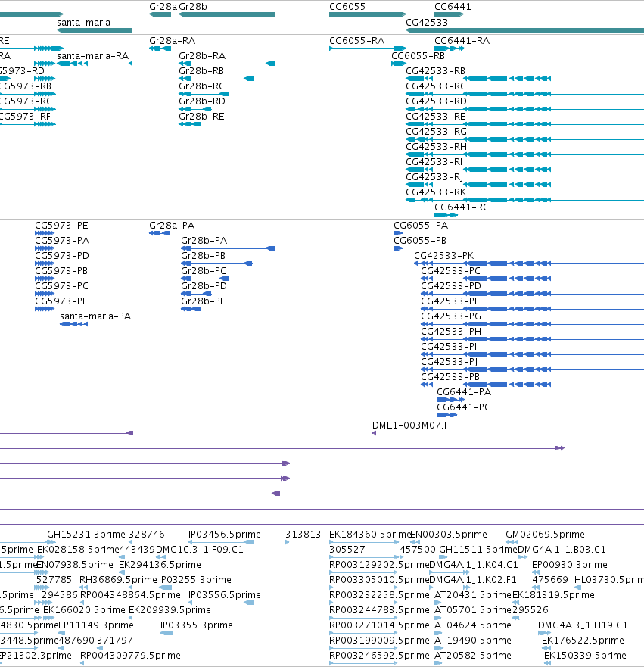Viewport: 644px width, 667px height.
Task: Select the Gr28b-PA protein label
Action: [204, 241]
